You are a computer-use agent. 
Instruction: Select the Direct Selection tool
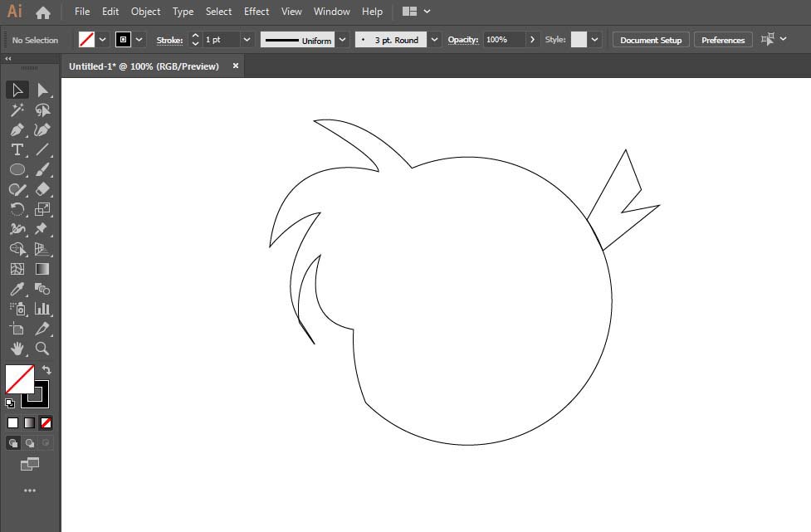coord(42,90)
